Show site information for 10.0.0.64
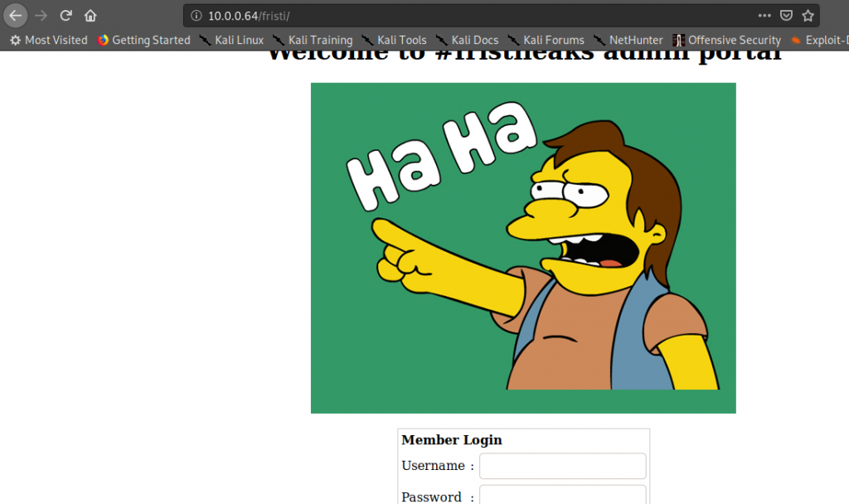Viewport: 849px width, 504px height. [x=196, y=16]
